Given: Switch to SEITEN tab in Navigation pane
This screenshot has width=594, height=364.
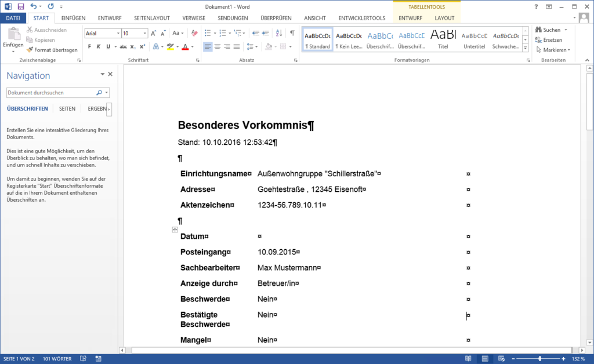Looking at the screenshot, I should pos(67,109).
